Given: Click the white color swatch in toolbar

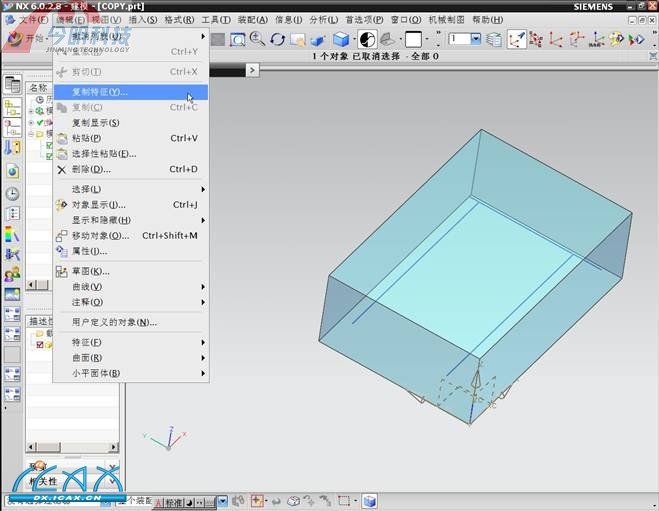Looking at the screenshot, I should 413,40.
